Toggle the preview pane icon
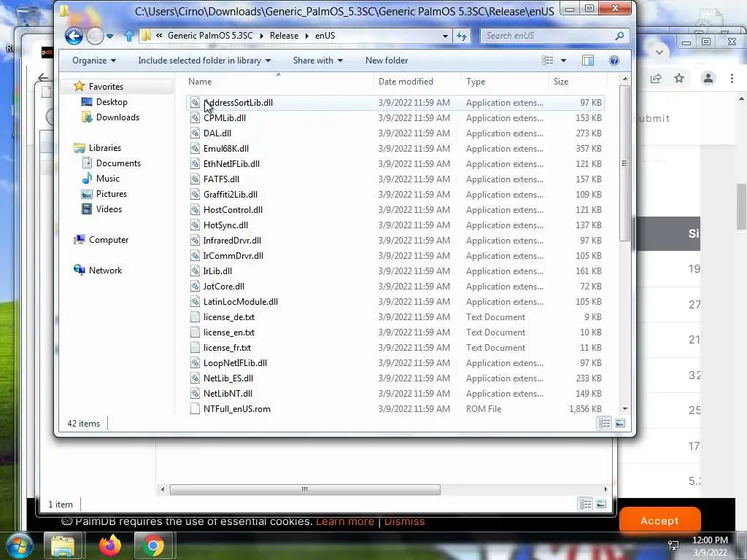 point(588,61)
